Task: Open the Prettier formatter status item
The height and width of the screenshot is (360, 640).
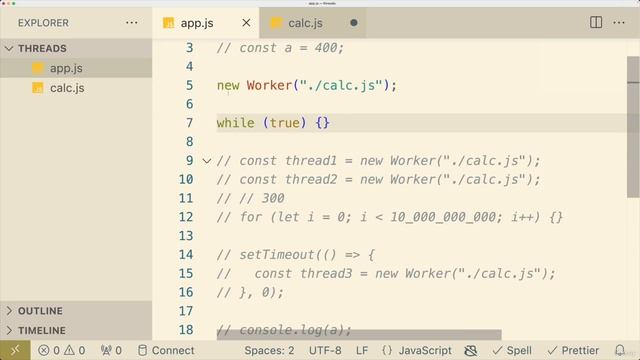Action: [x=573, y=350]
